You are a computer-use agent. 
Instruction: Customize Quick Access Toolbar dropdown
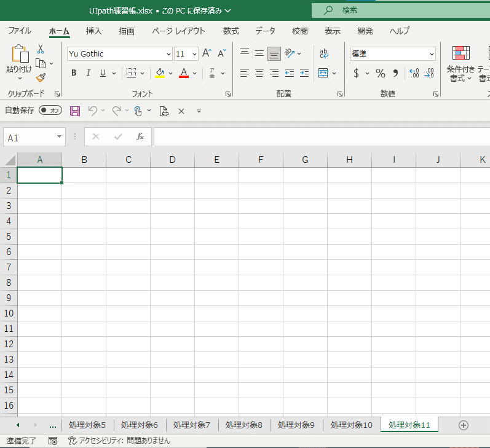coord(199,111)
